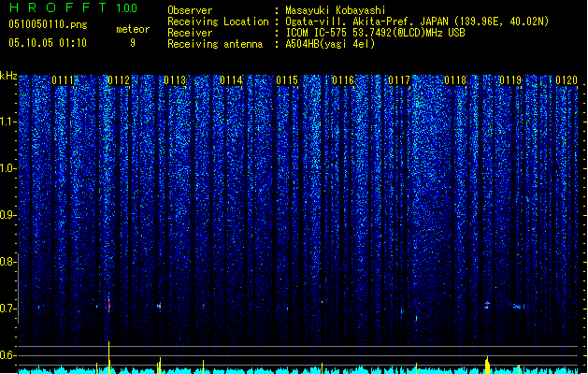Select ICOM IC-575 53.7492 MHz USB text

click(x=375, y=33)
